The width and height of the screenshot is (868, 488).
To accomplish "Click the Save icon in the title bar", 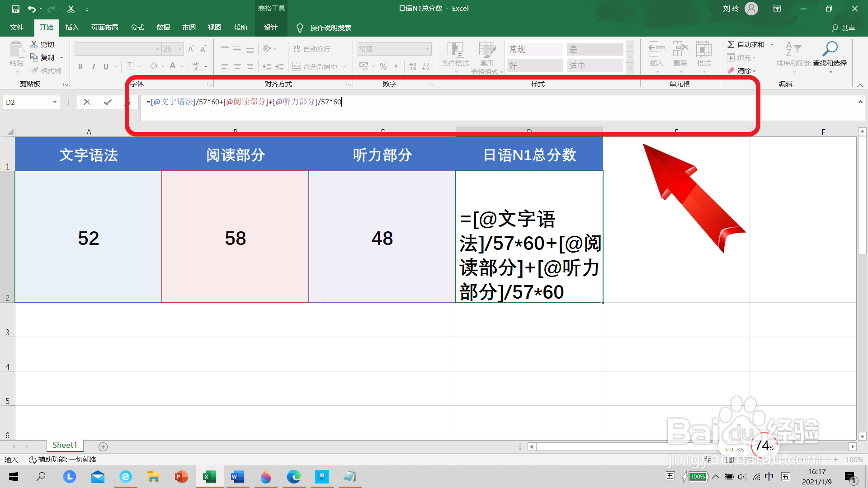I will (15, 9).
